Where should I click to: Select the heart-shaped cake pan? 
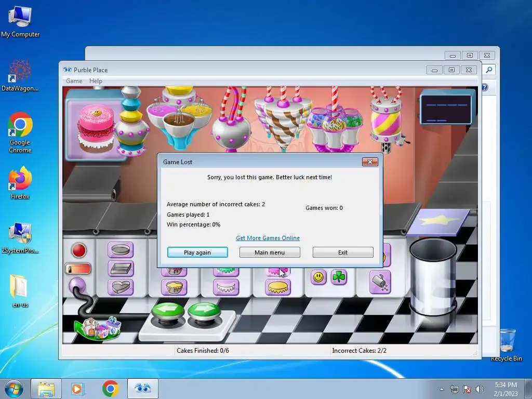point(121,287)
